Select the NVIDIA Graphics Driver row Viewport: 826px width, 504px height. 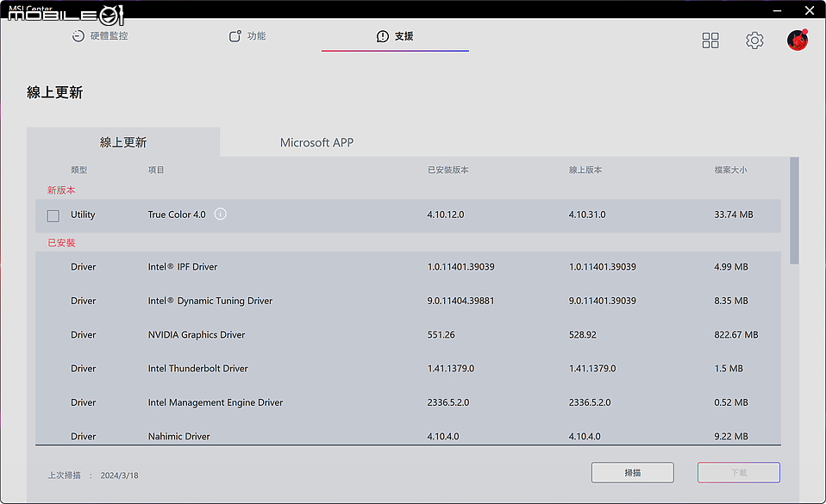tap(408, 334)
